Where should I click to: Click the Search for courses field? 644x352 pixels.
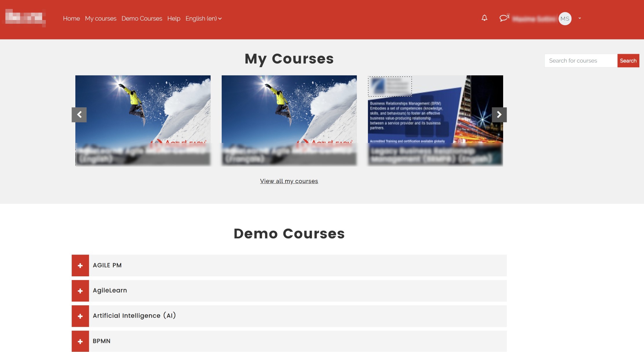[x=581, y=61]
